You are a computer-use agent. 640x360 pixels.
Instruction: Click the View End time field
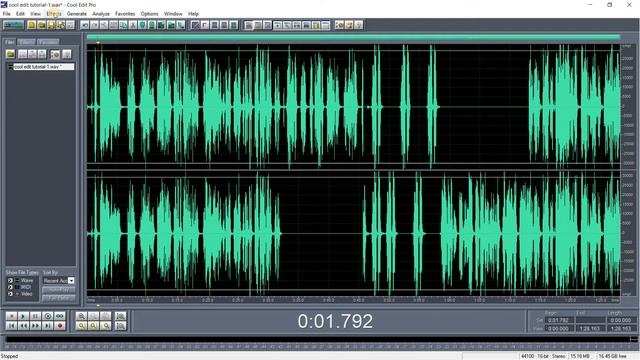590,328
